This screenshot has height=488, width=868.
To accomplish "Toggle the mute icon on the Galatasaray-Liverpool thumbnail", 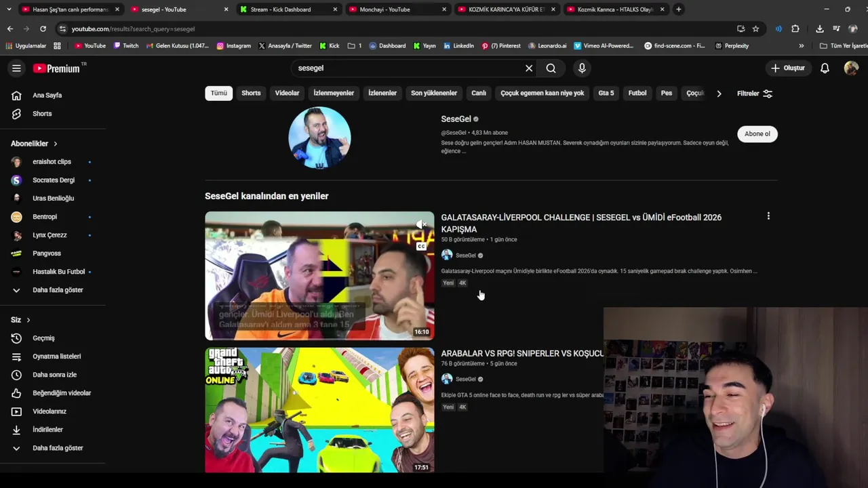I will coord(421,224).
